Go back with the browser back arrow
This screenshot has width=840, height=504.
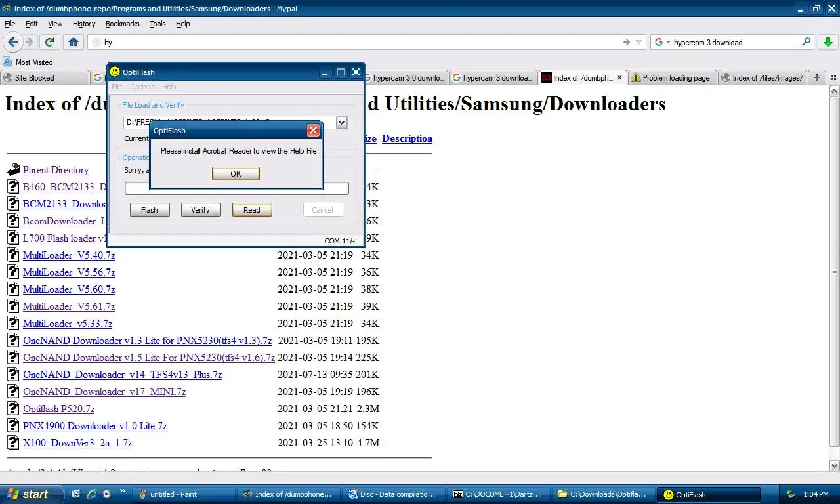pos(13,42)
